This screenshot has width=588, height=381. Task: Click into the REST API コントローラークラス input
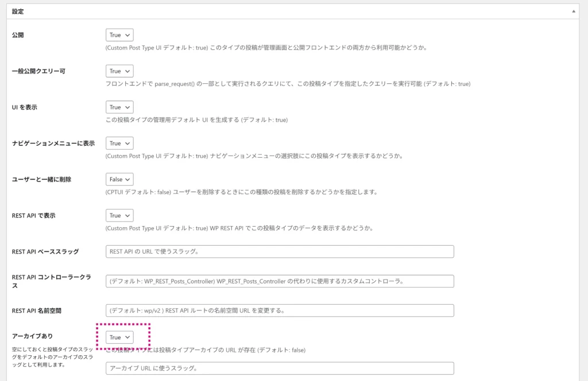pyautogui.click(x=280, y=281)
